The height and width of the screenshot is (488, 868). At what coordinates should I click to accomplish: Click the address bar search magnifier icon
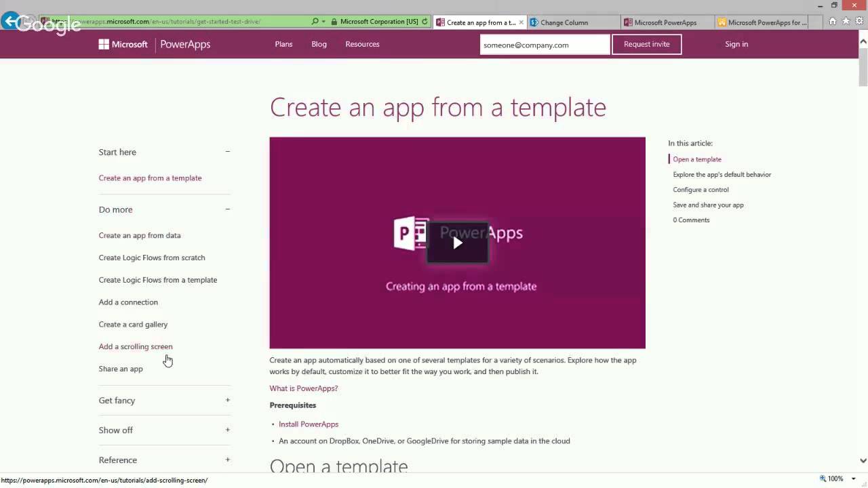point(315,22)
